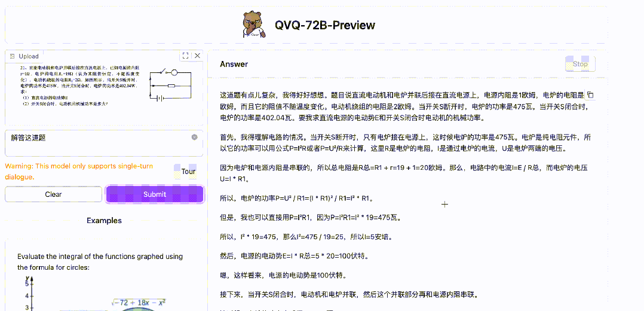This screenshot has height=311, width=644.
Task: Click the line 所以，电炉的功率P=U²
Action: (296, 199)
